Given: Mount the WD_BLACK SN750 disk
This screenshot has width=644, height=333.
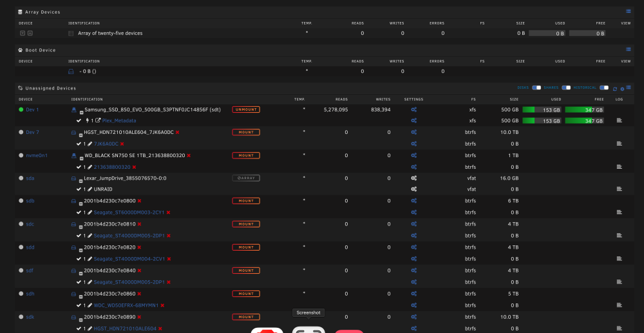Looking at the screenshot, I should [x=246, y=156].
